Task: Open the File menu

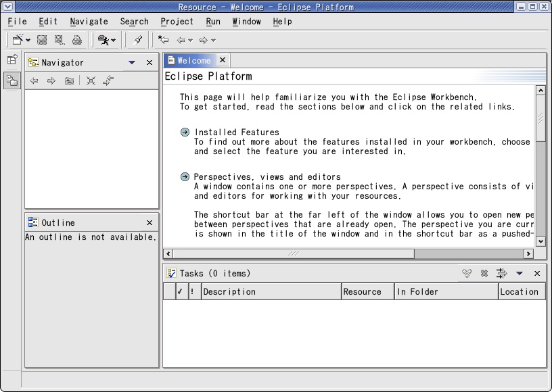Action: point(18,22)
